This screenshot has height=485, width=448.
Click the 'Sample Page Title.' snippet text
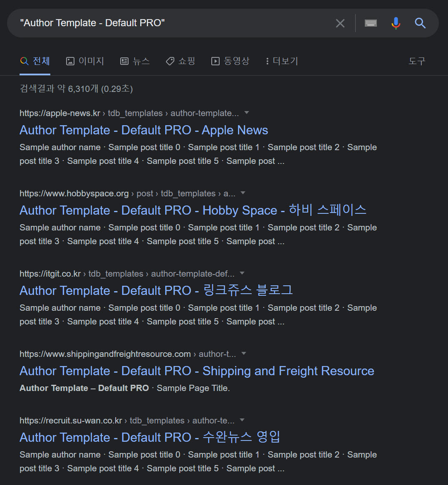pos(193,388)
